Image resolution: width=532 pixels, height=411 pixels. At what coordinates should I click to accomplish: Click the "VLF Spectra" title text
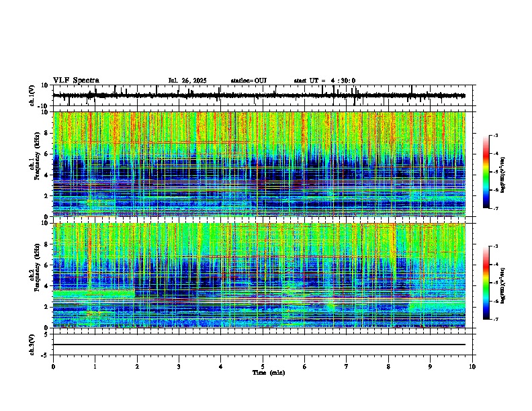76,81
